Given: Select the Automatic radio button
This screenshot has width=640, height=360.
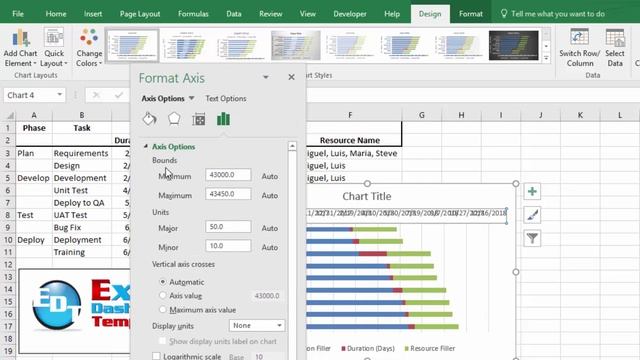Looking at the screenshot, I should [x=163, y=282].
